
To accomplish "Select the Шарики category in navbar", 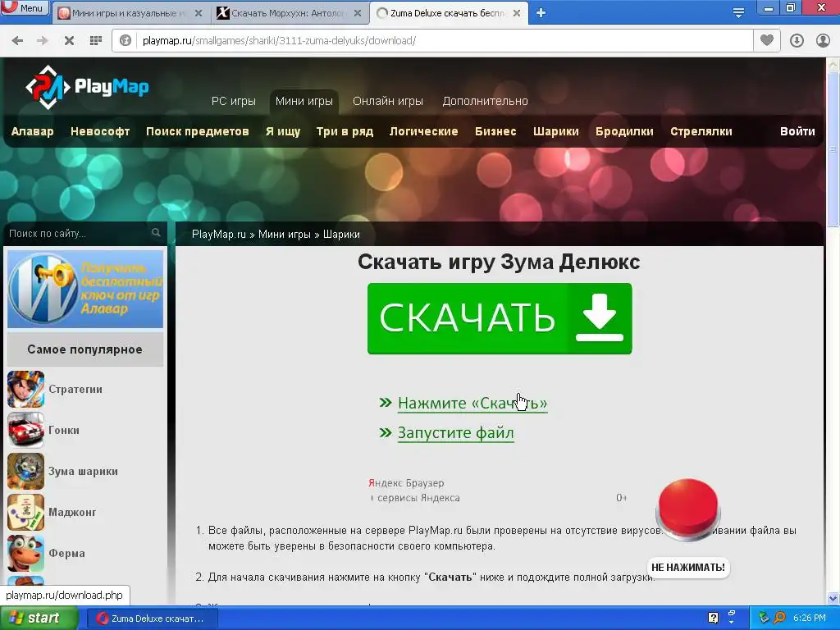I will click(556, 132).
